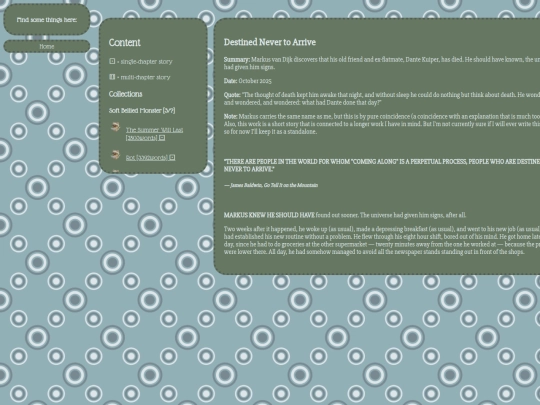Click the 'Find some things here:' label
Viewport: 540px width, 405px height.
47,20
